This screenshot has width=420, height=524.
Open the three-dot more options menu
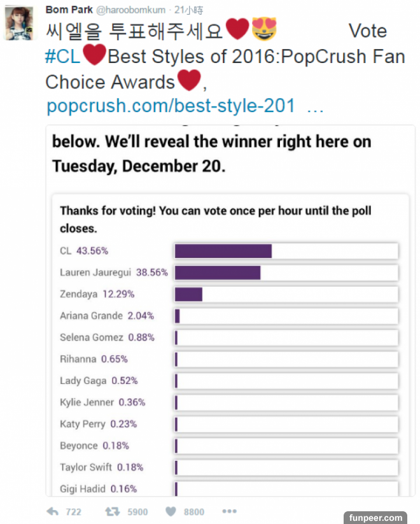coord(229,511)
